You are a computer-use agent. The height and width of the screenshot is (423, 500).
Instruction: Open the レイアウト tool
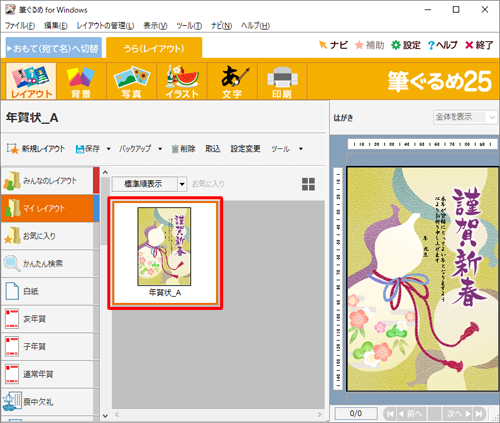pyautogui.click(x=31, y=81)
